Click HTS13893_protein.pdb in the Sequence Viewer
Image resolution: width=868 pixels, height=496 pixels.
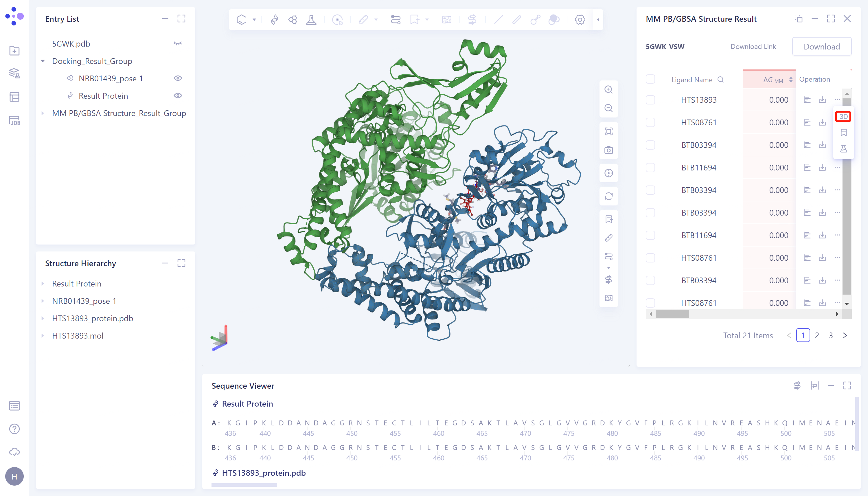pyautogui.click(x=264, y=473)
